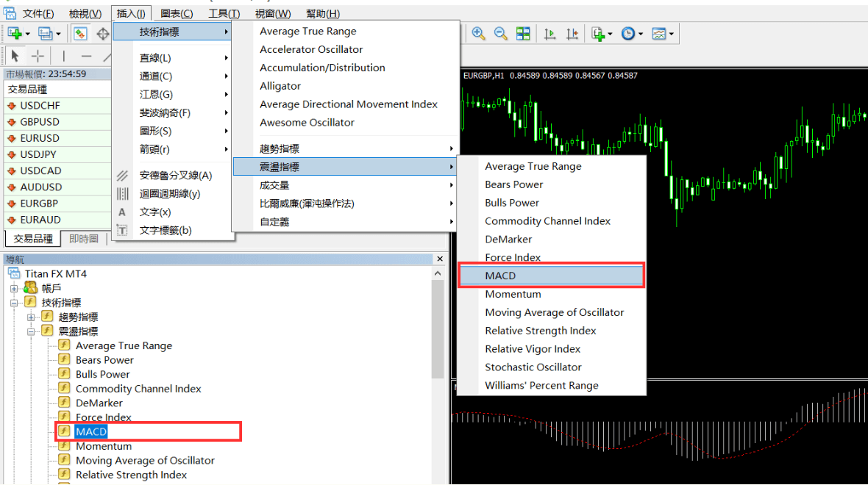Viewport: 868px width, 485px height.
Task: Enable Auto Scroll chart icon
Action: (x=549, y=34)
